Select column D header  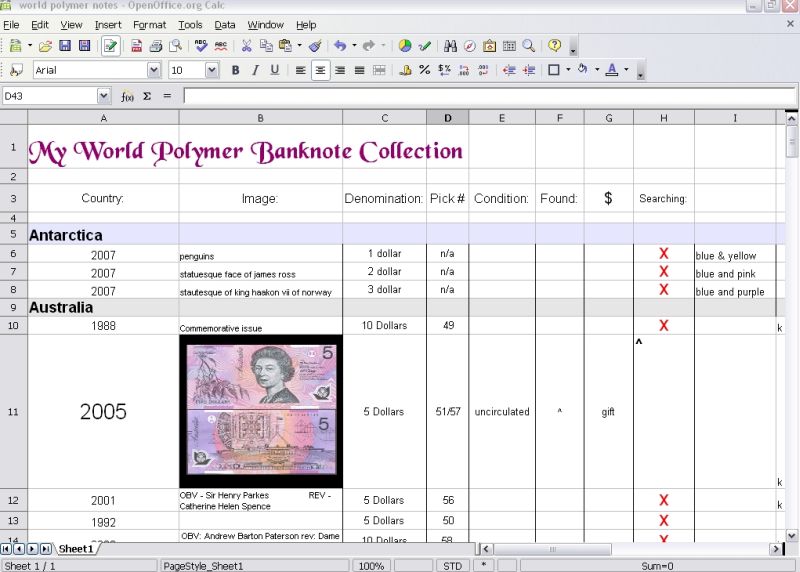point(447,118)
